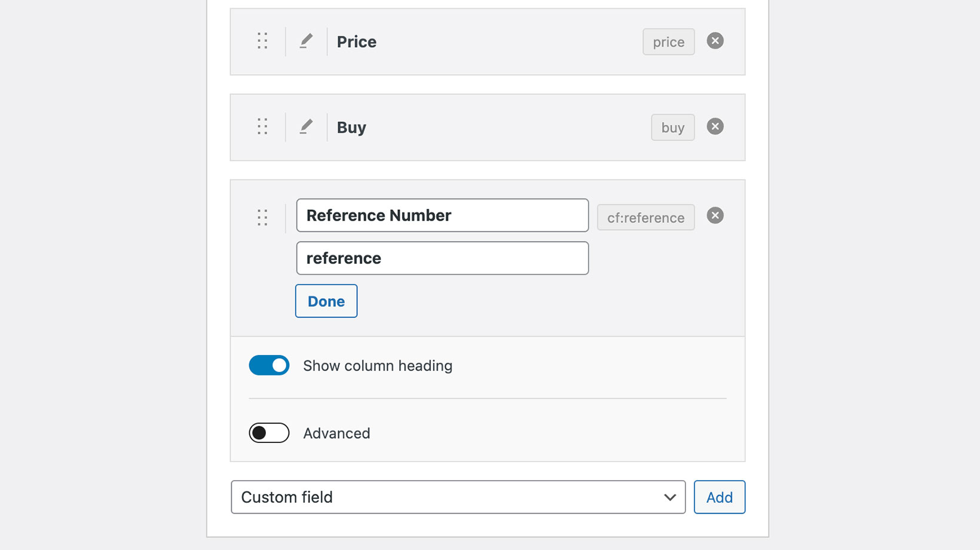Image resolution: width=980 pixels, height=550 pixels.
Task: Remove the cf:reference column with its X icon
Action: click(715, 215)
